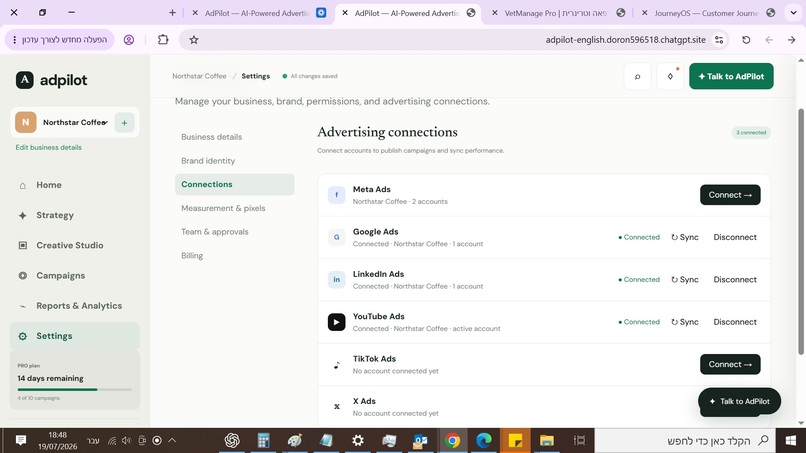806x453 pixels.
Task: Click the Meta Ads platform icon
Action: [x=337, y=195]
